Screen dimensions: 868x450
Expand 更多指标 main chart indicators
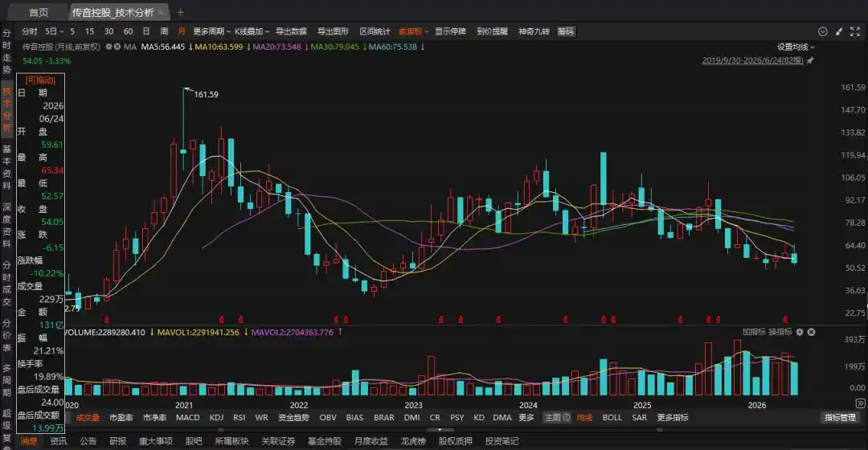click(x=673, y=417)
